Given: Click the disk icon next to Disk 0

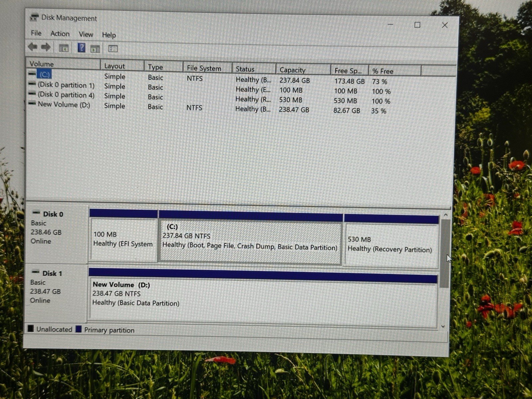Looking at the screenshot, I should pos(36,213).
